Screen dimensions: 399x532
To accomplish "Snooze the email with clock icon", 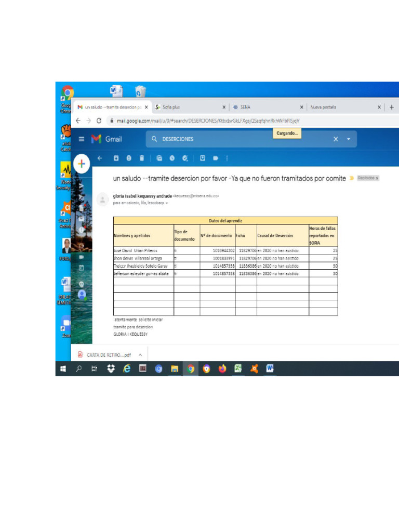I will tap(172, 158).
